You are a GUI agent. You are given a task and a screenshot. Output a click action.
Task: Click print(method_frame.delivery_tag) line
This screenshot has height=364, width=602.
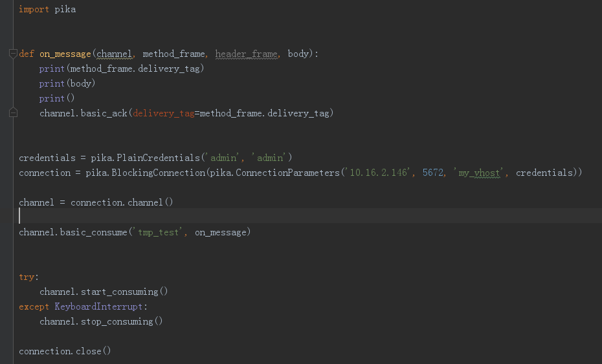point(121,69)
